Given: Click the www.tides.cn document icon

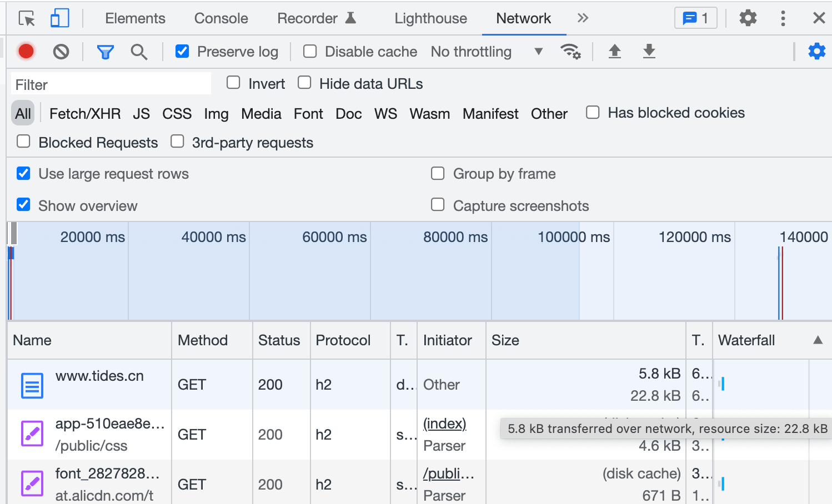Looking at the screenshot, I should pos(32,385).
